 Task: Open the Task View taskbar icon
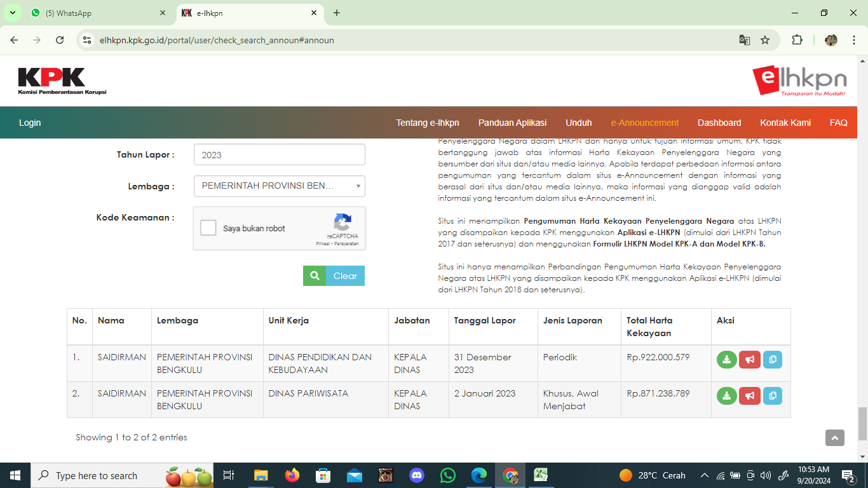tap(229, 475)
